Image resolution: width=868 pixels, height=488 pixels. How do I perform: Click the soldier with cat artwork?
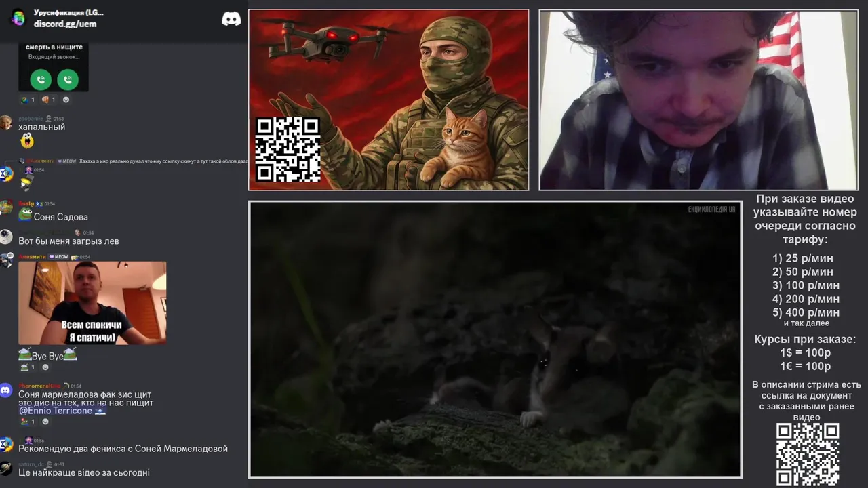coord(389,100)
